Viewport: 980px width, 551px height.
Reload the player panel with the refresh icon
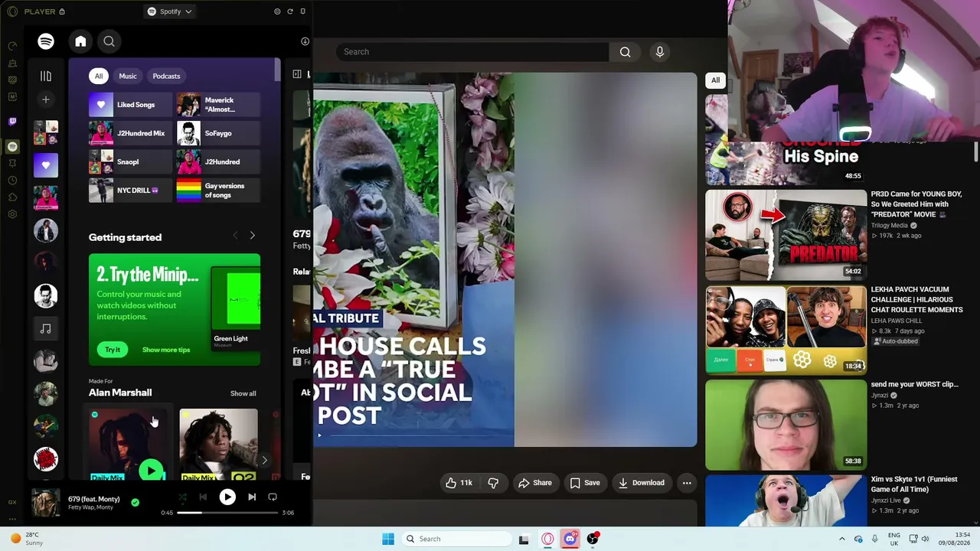[x=290, y=11]
